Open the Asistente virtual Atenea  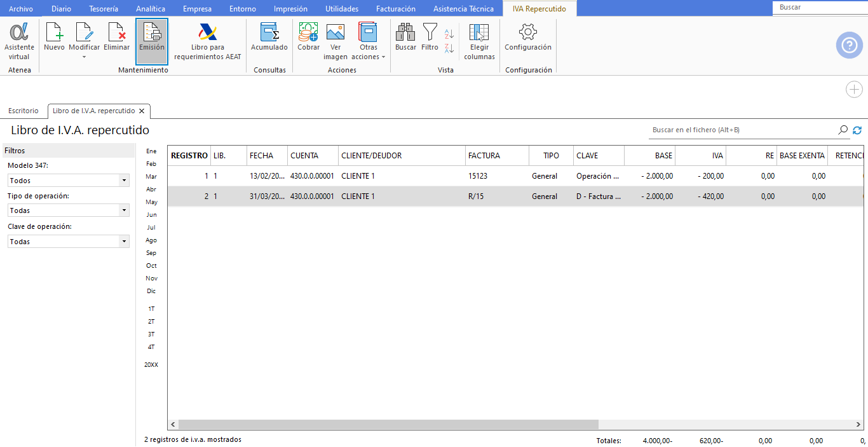tap(19, 41)
